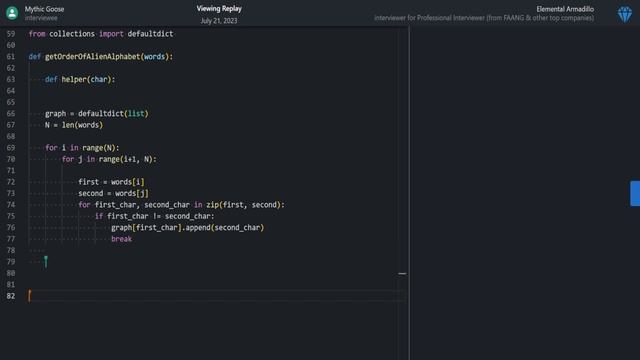Image resolution: width=640 pixels, height=360 pixels.
Task: Click 'def helper(char):' on line 63
Action: (80, 80)
